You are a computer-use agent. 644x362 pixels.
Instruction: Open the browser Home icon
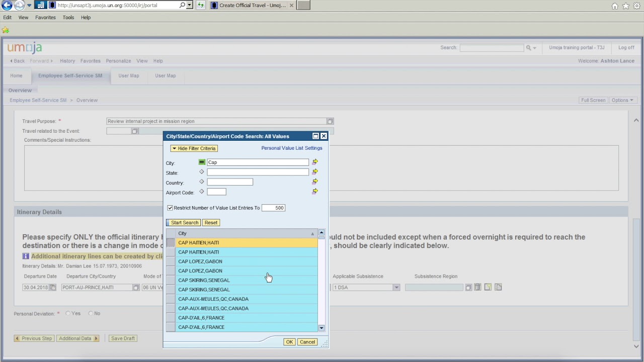tap(615, 6)
